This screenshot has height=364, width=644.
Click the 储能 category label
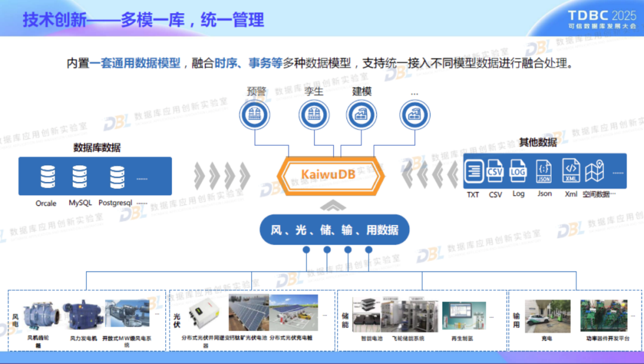[x=345, y=320]
